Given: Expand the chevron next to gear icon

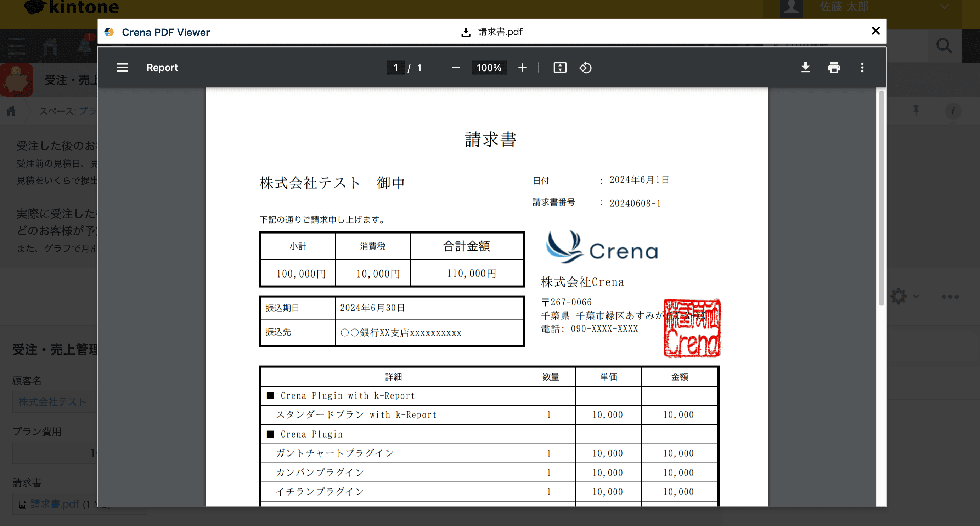Looking at the screenshot, I should click(x=916, y=297).
